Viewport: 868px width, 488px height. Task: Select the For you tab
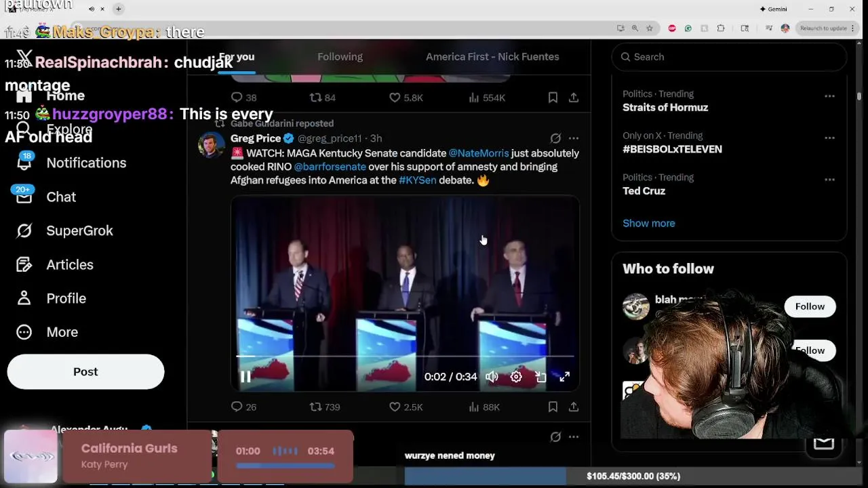click(237, 57)
